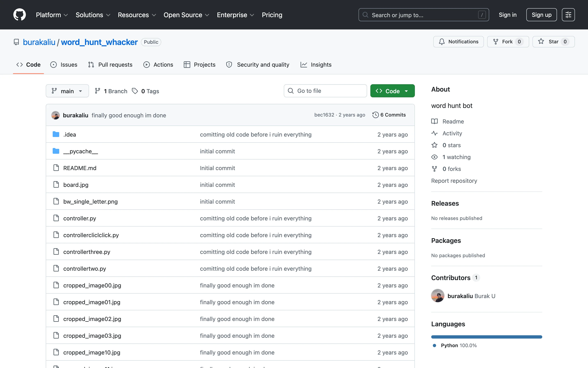Click the eye icon beside 1 watching
Image resolution: width=588 pixels, height=368 pixels.
tap(434, 157)
